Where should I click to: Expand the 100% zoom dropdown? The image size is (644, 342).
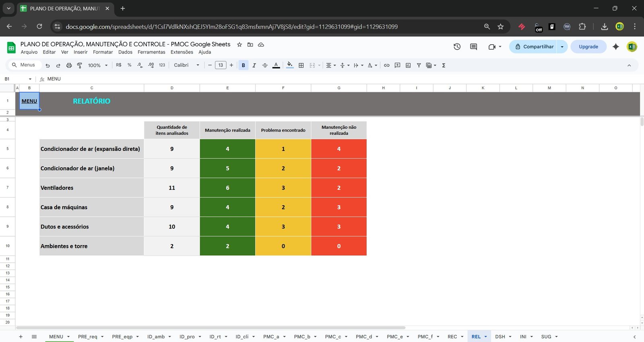[98, 65]
